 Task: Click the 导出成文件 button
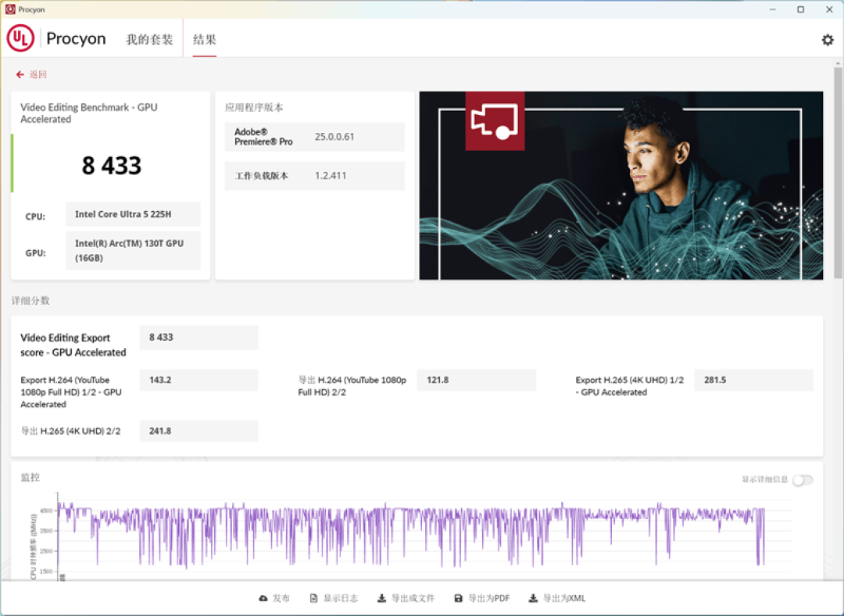pyautogui.click(x=406, y=598)
